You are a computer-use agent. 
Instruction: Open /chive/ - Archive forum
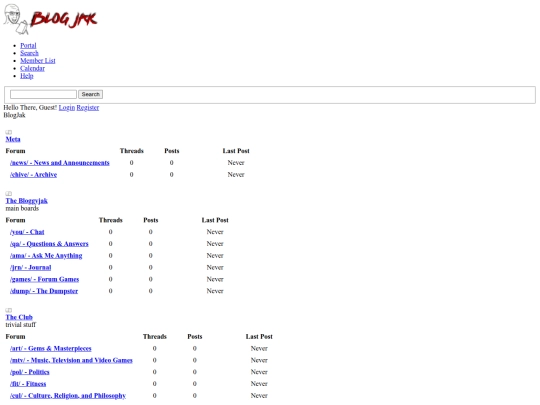click(x=33, y=175)
